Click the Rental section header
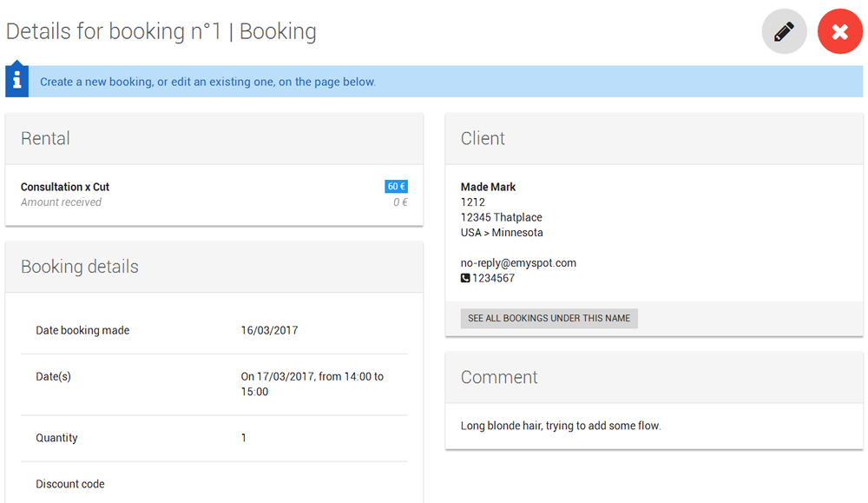 [x=214, y=138]
